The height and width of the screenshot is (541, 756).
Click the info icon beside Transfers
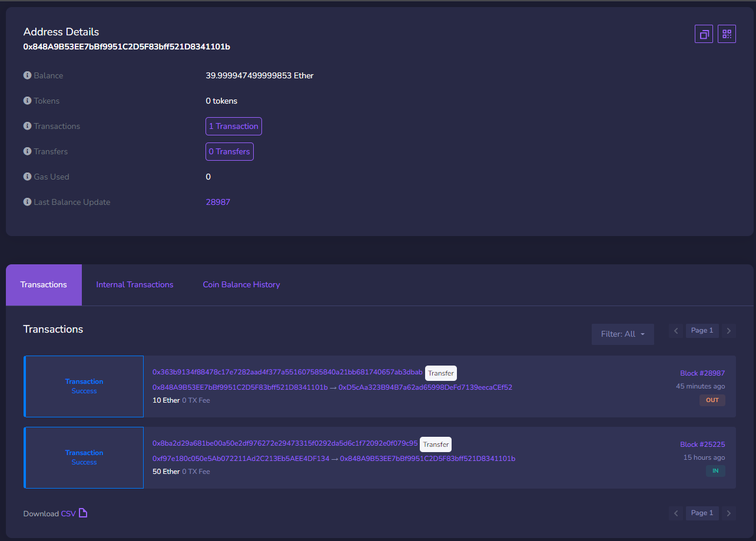[27, 151]
